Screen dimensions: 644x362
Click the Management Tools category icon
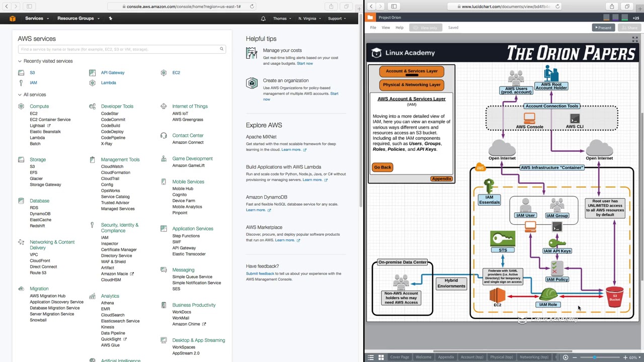pyautogui.click(x=92, y=159)
